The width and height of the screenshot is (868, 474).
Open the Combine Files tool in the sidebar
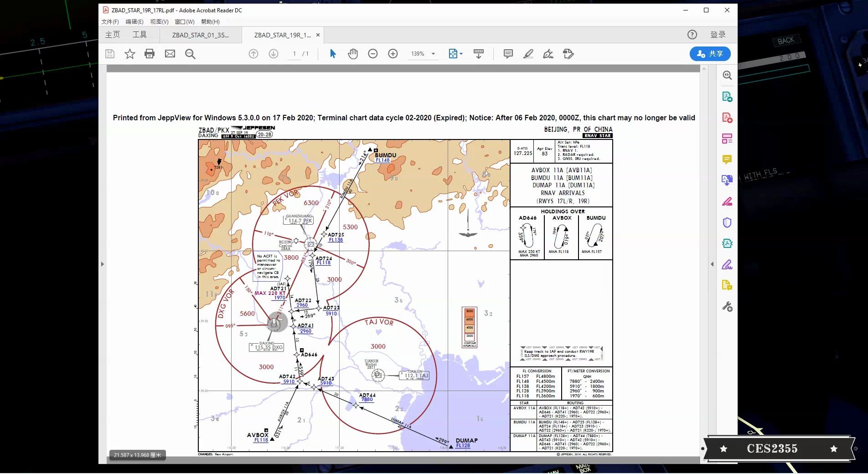(x=727, y=180)
